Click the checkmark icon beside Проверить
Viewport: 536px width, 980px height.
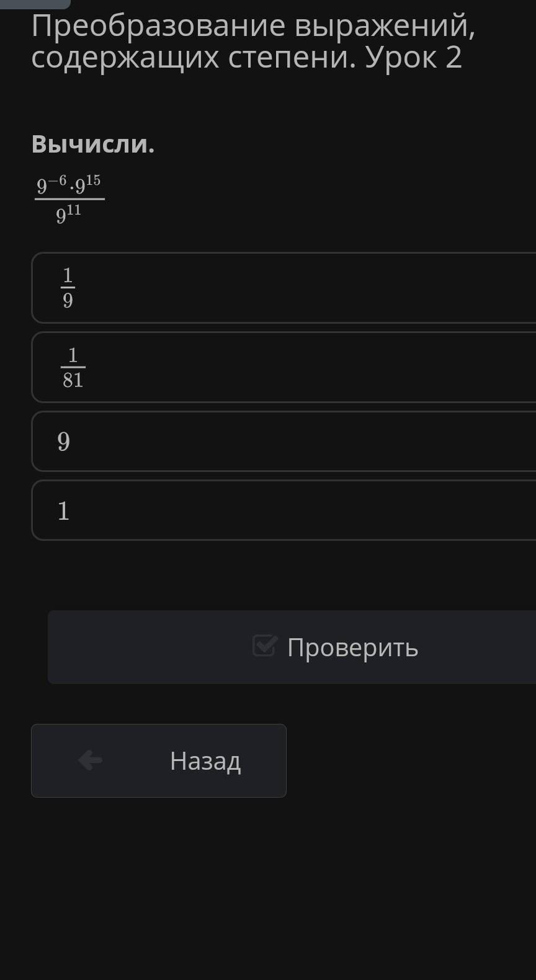coord(265,646)
